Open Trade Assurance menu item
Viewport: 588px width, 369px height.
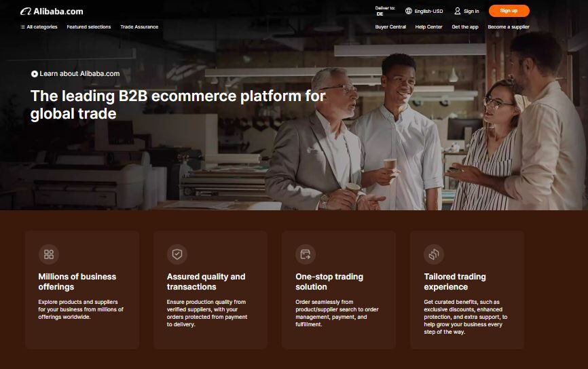(139, 27)
